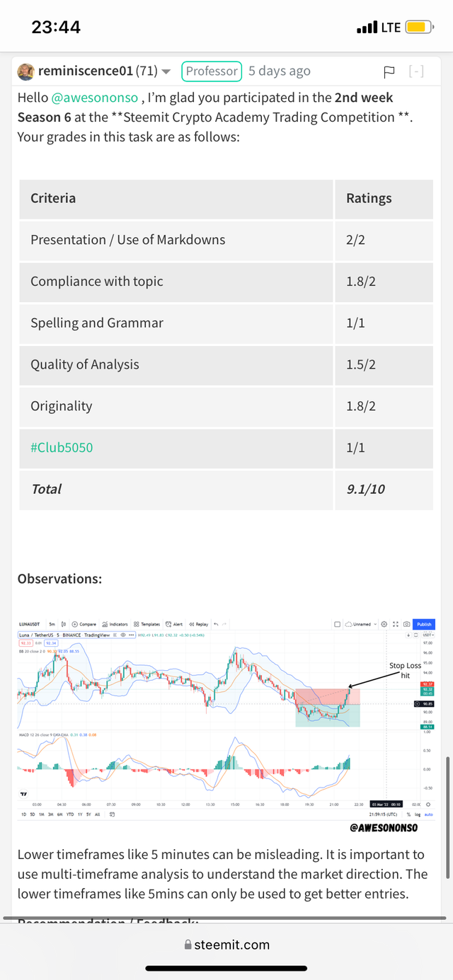Collapse the comment using the [-] toggle
This screenshot has width=453, height=980.
[x=416, y=71]
